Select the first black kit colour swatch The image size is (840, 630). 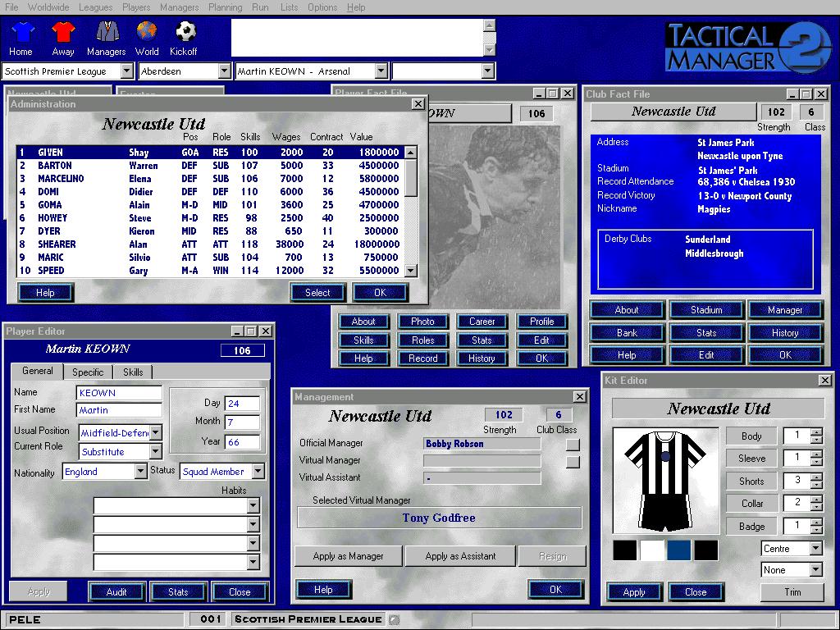pos(624,550)
